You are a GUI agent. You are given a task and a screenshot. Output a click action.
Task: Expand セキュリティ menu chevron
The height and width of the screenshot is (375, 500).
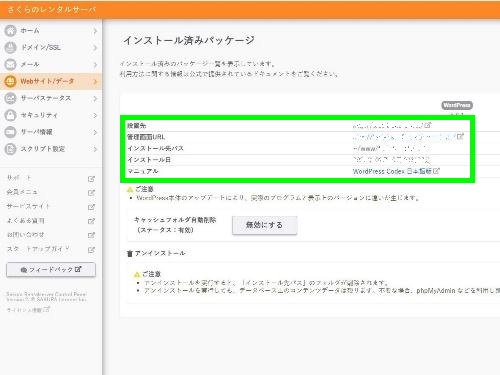coord(95,115)
